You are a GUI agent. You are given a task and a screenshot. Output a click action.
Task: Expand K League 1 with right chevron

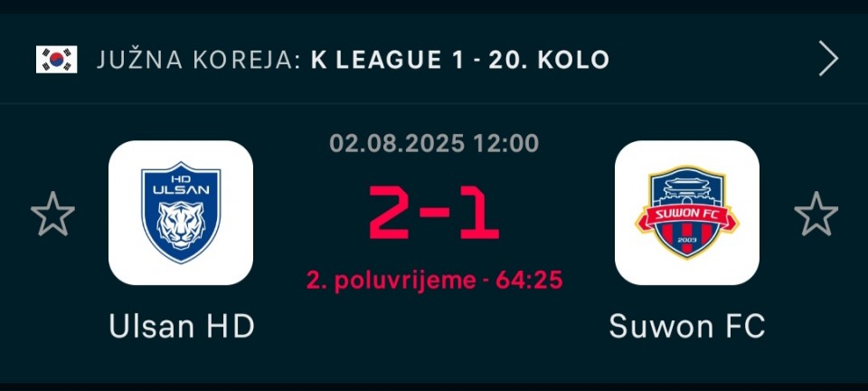tap(828, 58)
